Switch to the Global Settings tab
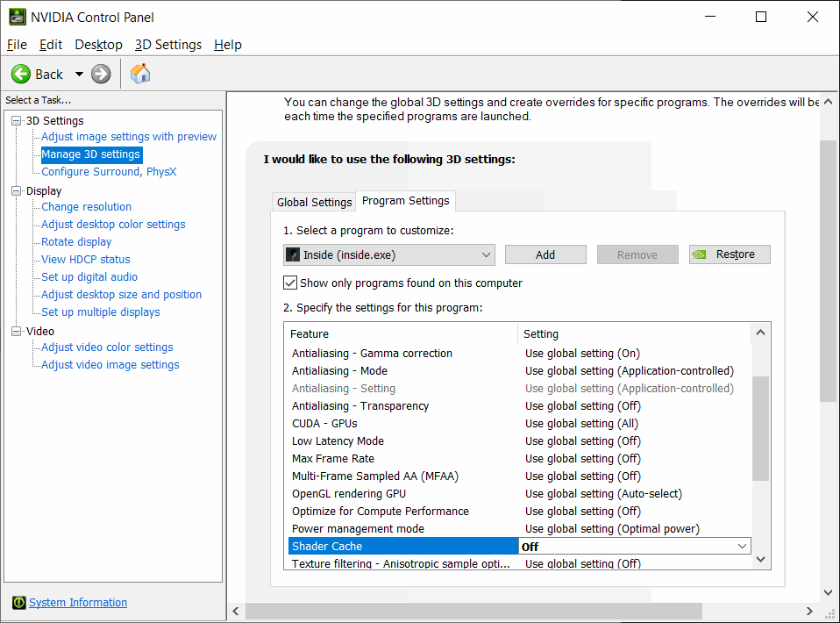840x623 pixels. (x=314, y=202)
